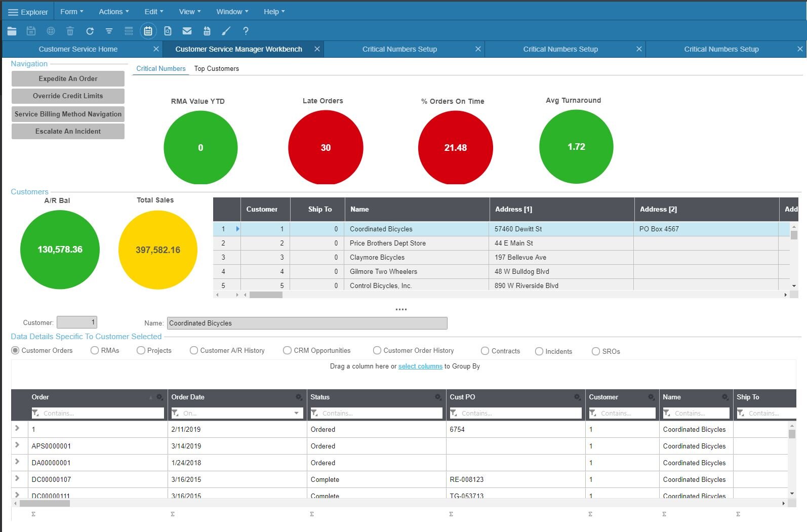This screenshot has width=807, height=532.
Task: Click the select columns link
Action: (x=420, y=366)
